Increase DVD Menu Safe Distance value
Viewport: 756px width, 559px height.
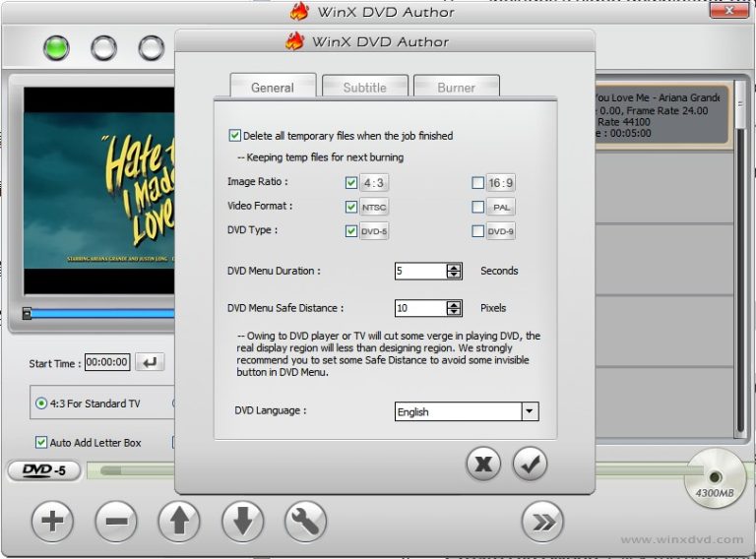pos(453,304)
